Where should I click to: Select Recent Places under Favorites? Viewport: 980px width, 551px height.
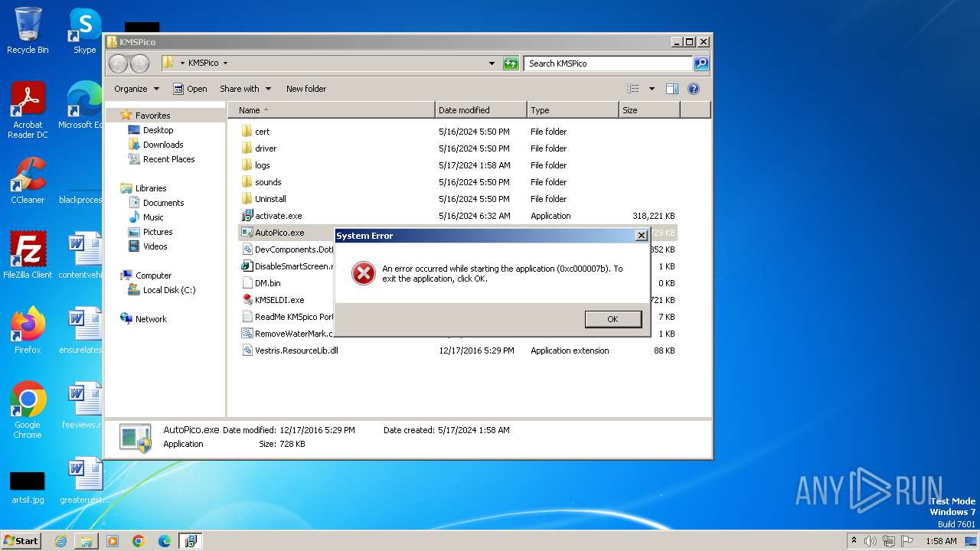(168, 159)
